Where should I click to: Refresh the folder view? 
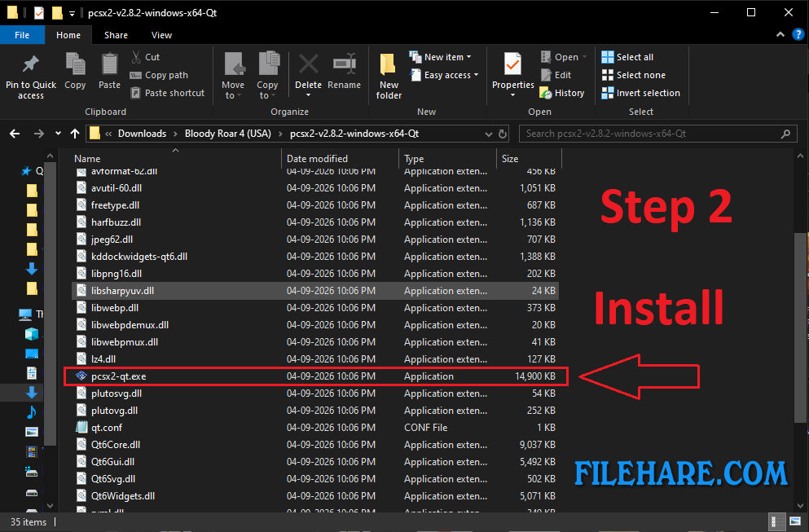pos(503,134)
